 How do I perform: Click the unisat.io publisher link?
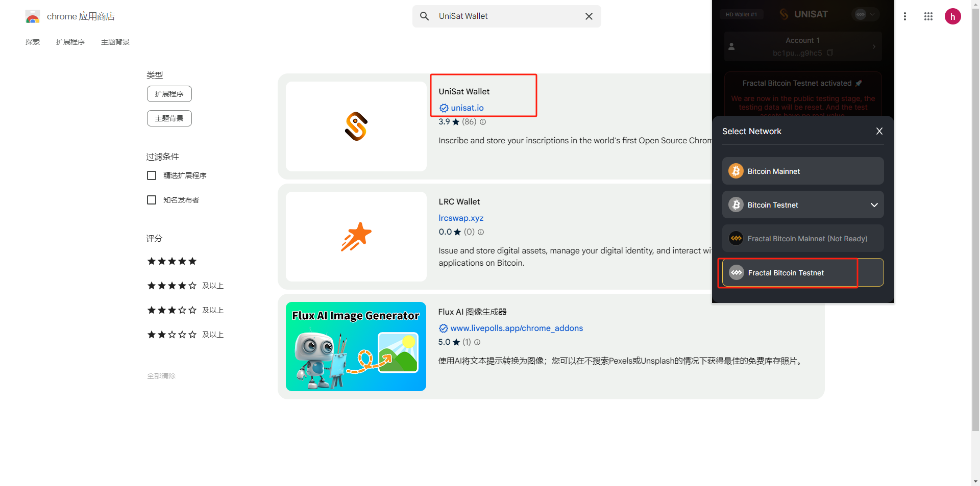[467, 108]
